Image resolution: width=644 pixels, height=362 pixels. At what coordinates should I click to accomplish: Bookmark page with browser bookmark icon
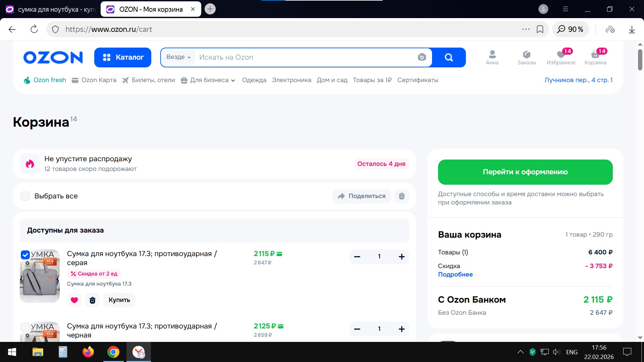(540, 29)
